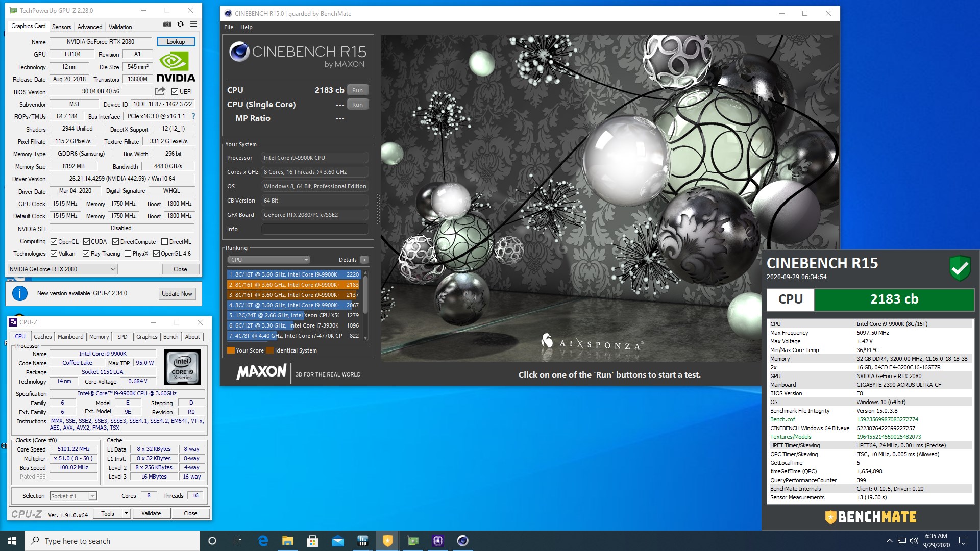The width and height of the screenshot is (980, 551).
Task: Click the GPU-Z taskbar icon
Action: [413, 541]
